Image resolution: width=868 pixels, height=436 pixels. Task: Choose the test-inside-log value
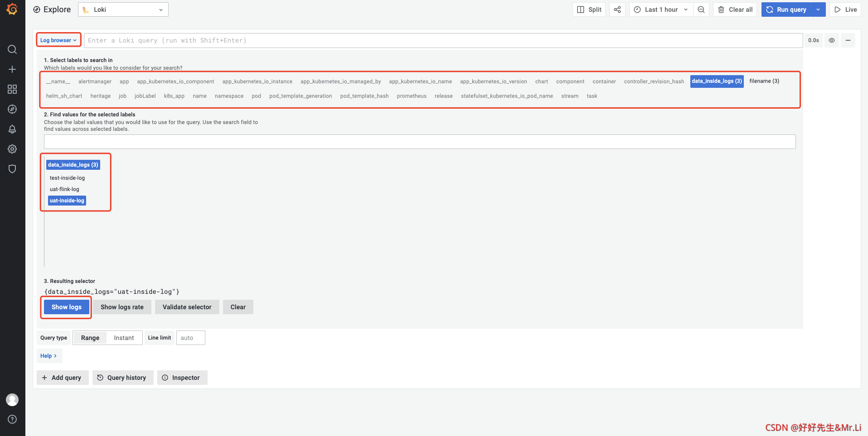67,178
